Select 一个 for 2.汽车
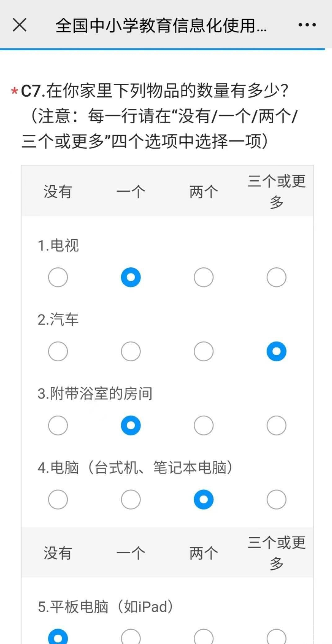 pos(131,351)
